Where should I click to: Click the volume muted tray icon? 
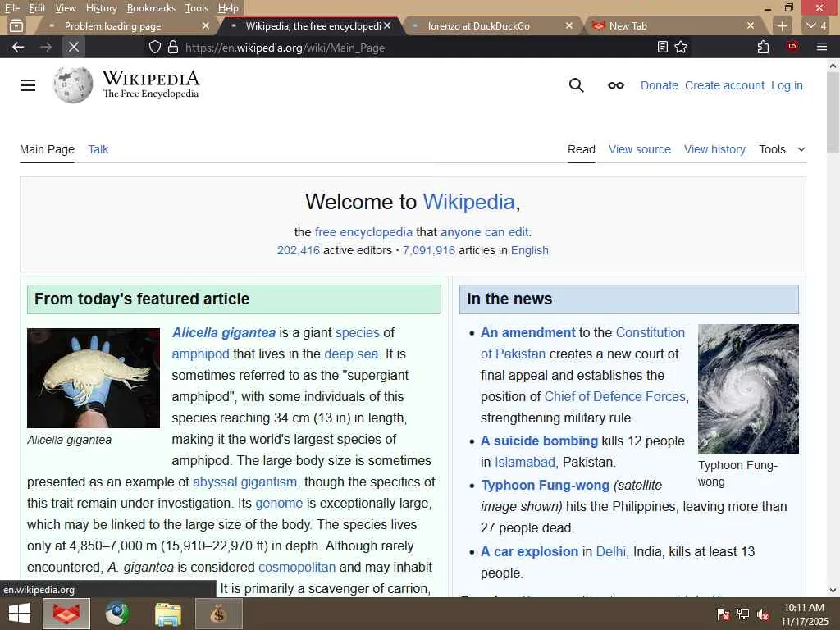point(763,614)
